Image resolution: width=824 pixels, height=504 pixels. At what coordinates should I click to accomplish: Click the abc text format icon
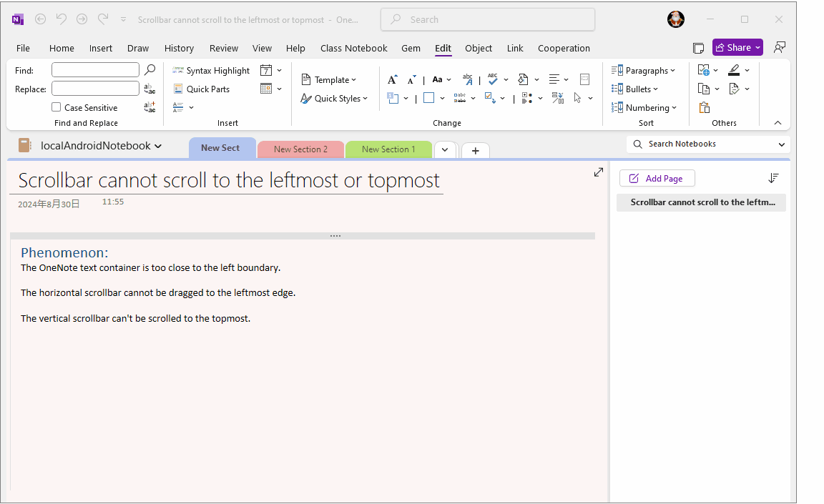[x=468, y=80]
